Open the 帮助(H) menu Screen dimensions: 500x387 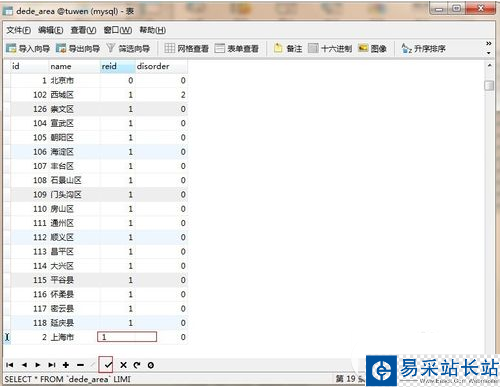(x=152, y=30)
